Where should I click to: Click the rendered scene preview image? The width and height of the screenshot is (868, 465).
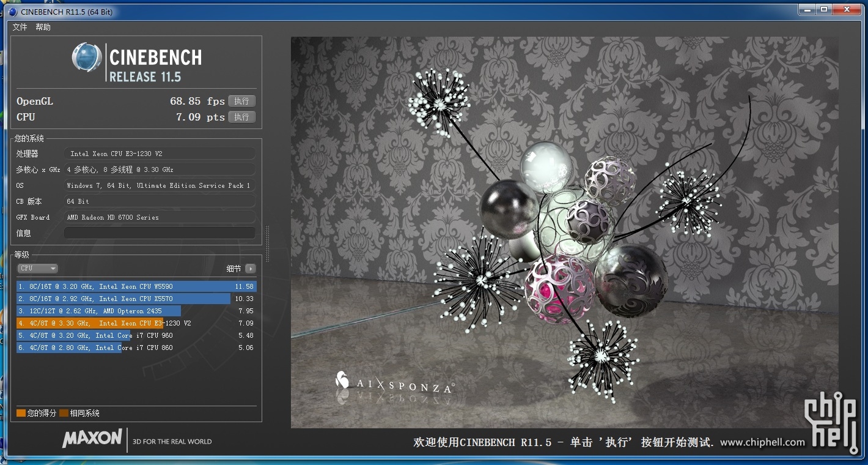(x=564, y=232)
